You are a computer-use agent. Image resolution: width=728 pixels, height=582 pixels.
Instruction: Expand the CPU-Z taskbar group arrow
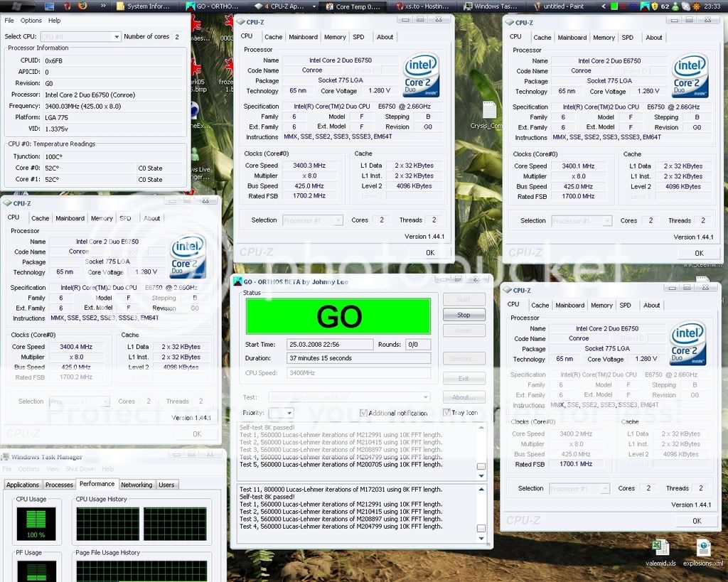click(x=314, y=6)
